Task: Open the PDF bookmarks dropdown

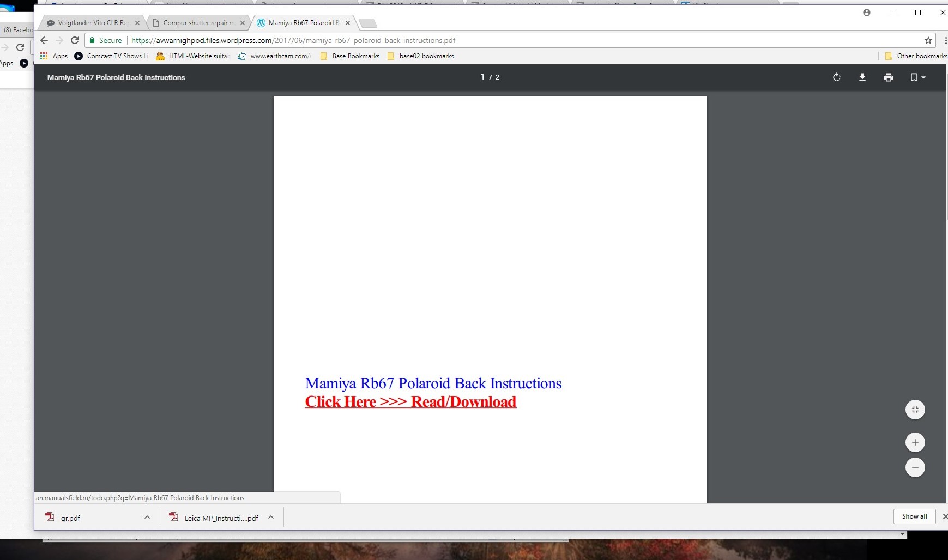Action: tap(918, 77)
